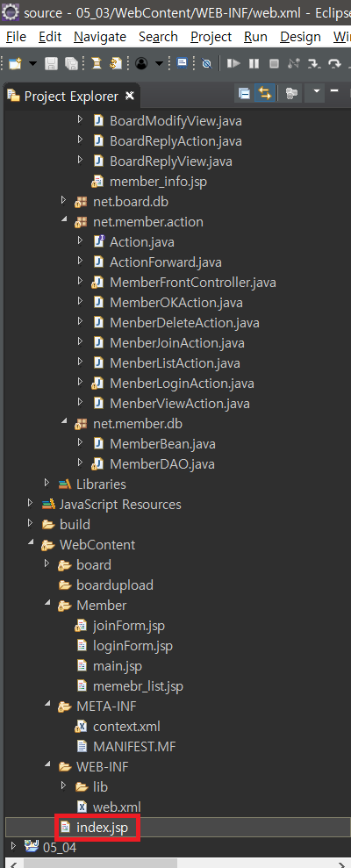Click the Collapse All icon in Project Explorer
The width and height of the screenshot is (351, 868).
[x=244, y=94]
